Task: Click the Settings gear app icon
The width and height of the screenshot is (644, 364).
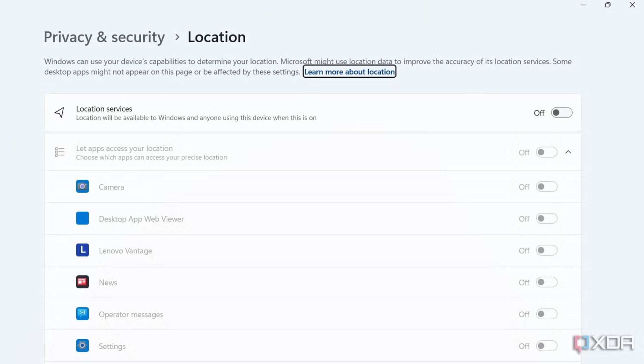Action: [83, 346]
